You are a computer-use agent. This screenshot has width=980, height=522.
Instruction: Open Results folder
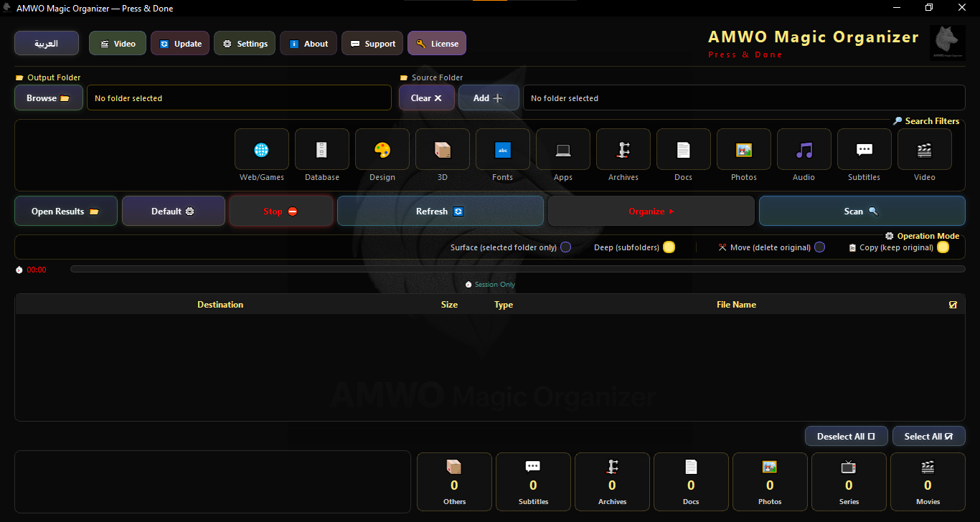click(x=66, y=212)
